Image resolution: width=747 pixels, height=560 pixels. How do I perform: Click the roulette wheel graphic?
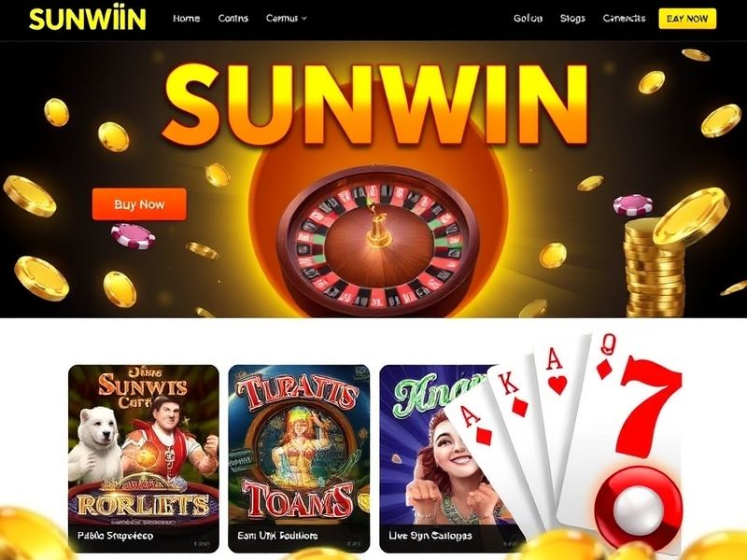tap(378, 241)
